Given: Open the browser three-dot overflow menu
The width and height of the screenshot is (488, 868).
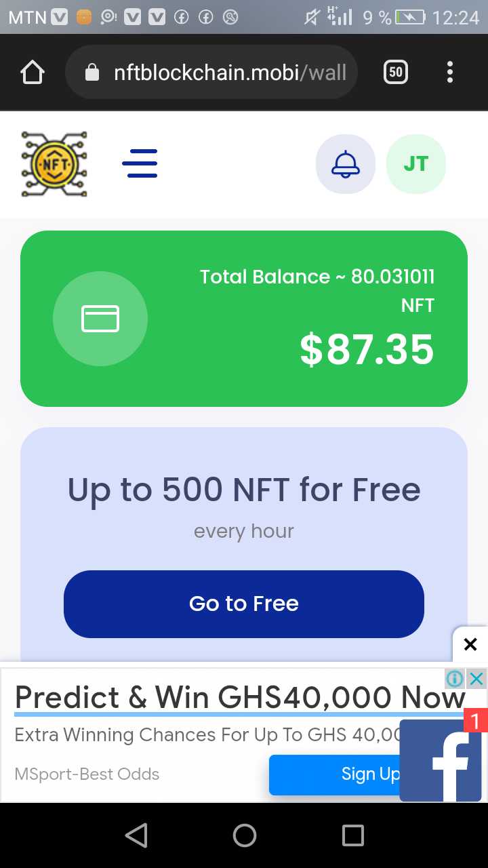Looking at the screenshot, I should pos(450,72).
